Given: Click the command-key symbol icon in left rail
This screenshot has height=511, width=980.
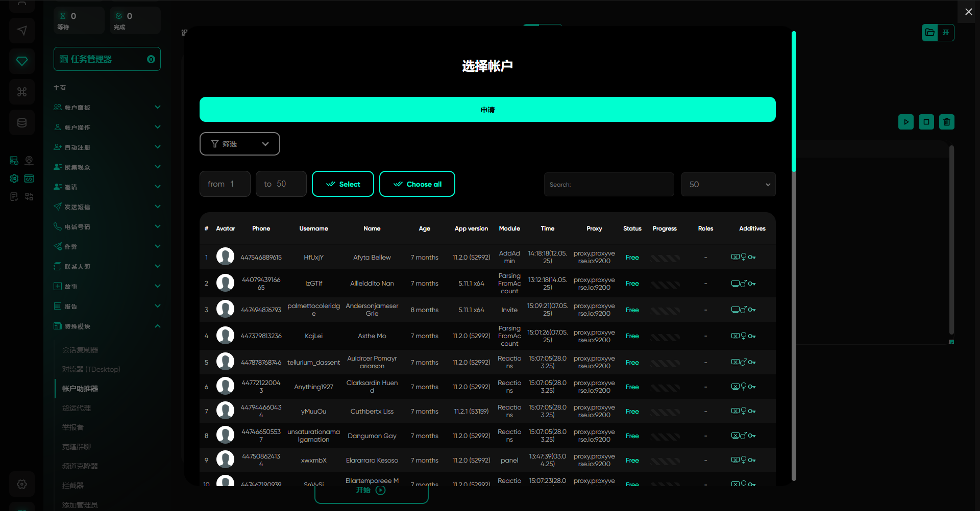Looking at the screenshot, I should [x=22, y=92].
